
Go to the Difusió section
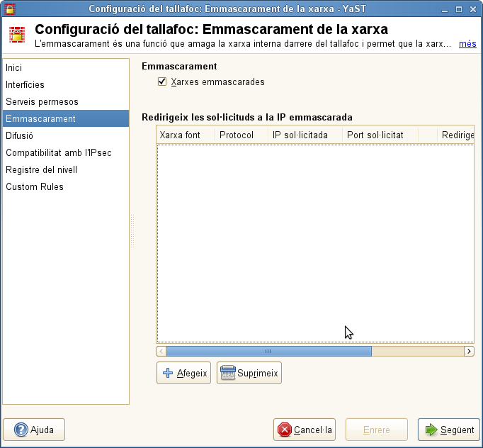click(20, 135)
